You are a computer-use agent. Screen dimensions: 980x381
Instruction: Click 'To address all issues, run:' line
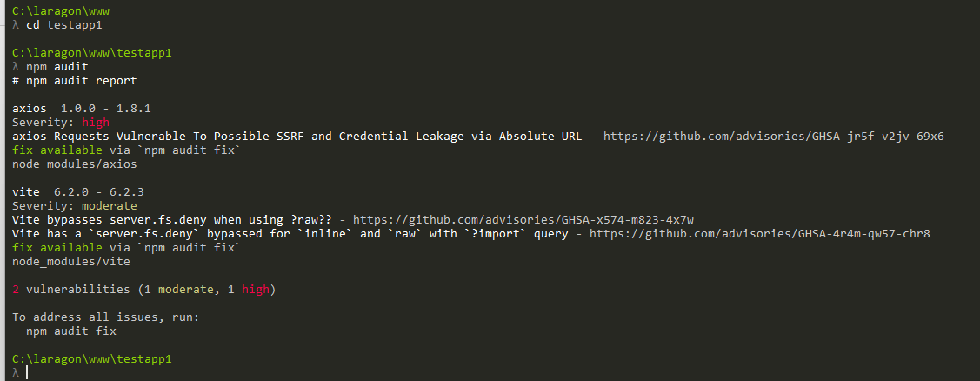[105, 317]
